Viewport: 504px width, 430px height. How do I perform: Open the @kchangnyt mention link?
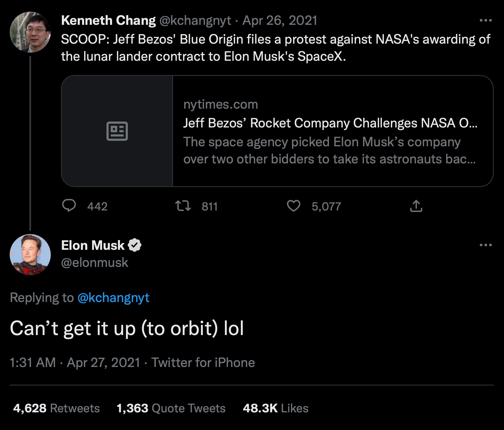click(x=113, y=298)
